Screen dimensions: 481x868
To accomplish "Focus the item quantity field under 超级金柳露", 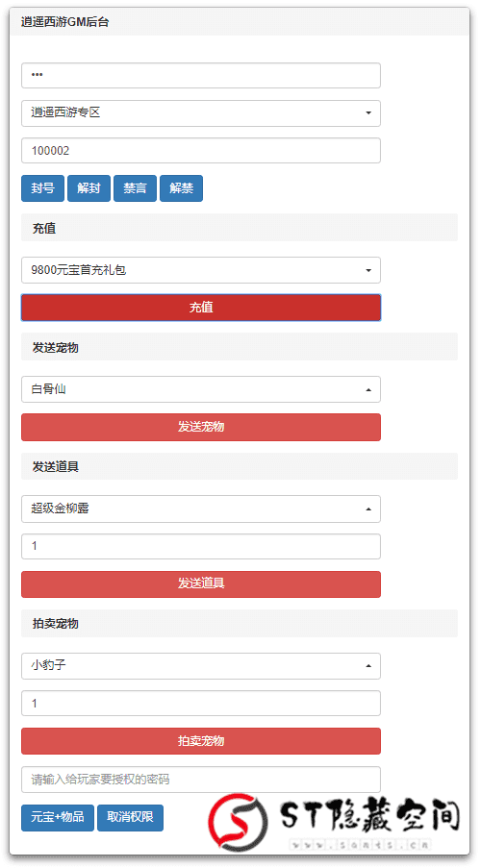I will point(201,546).
